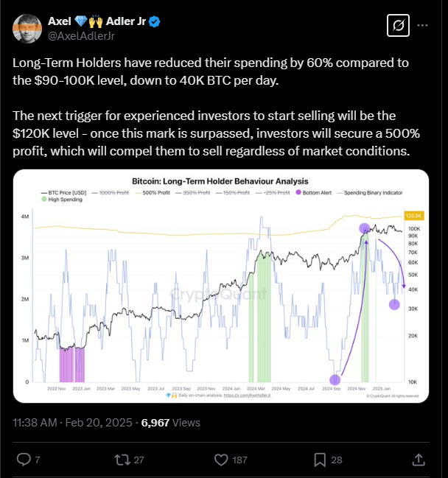Open the Bitcoin chart image full size
The image size is (448, 478).
coord(221,286)
